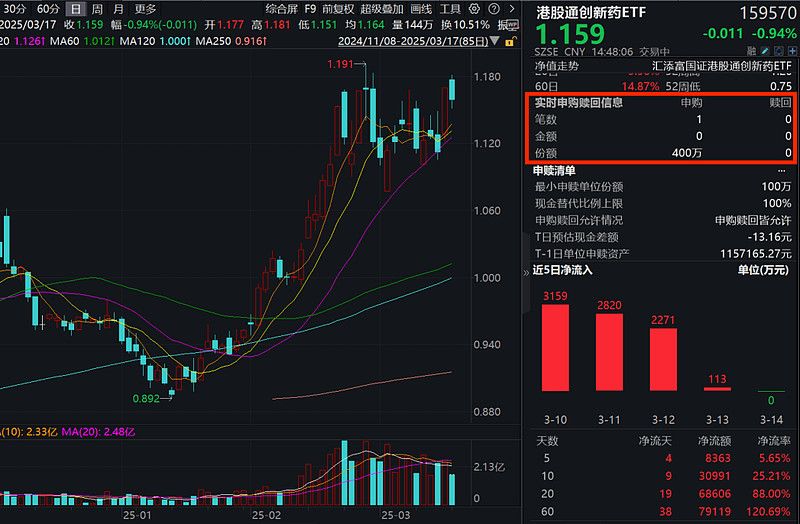
Task: Click the stock code 159570
Action: pyautogui.click(x=767, y=13)
